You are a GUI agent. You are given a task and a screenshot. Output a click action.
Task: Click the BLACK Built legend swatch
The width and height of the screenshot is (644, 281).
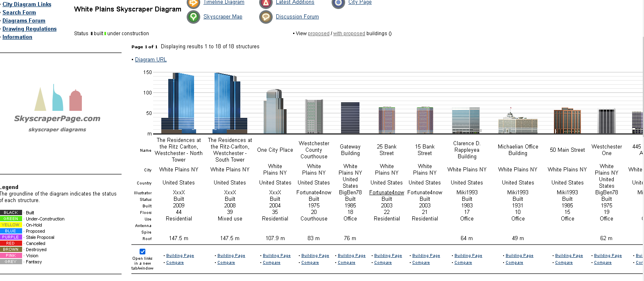11,213
